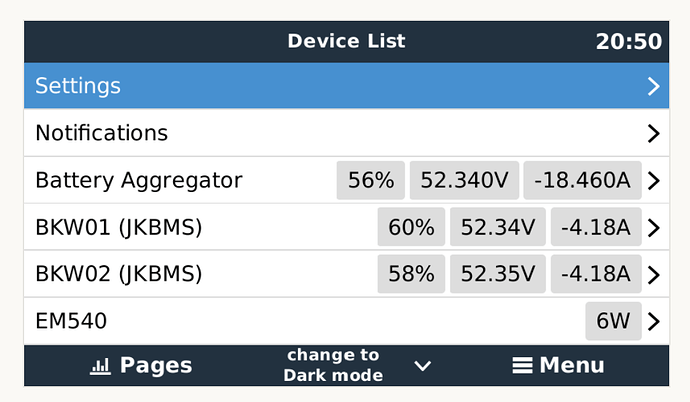Click the Menu button label
690x402 pixels.
[x=572, y=365]
